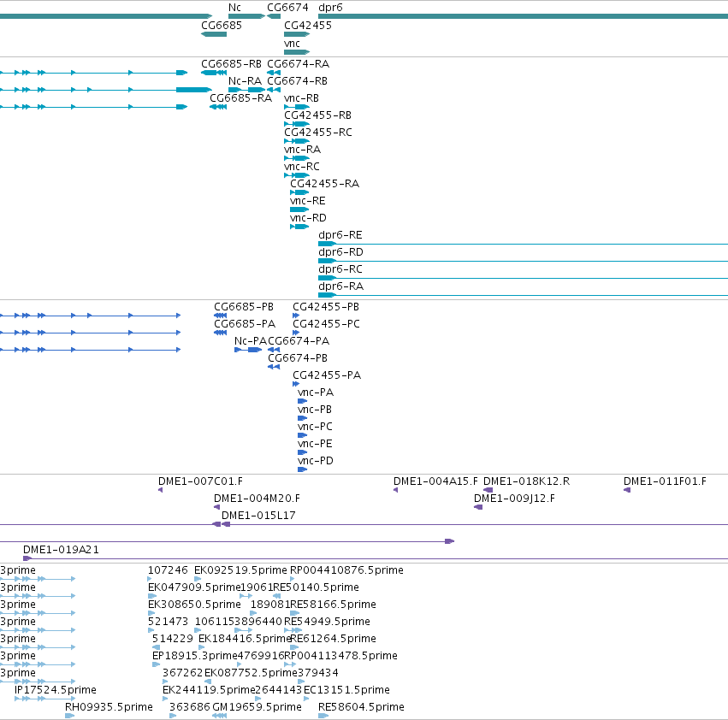Click the 107246 EST label

(168, 570)
